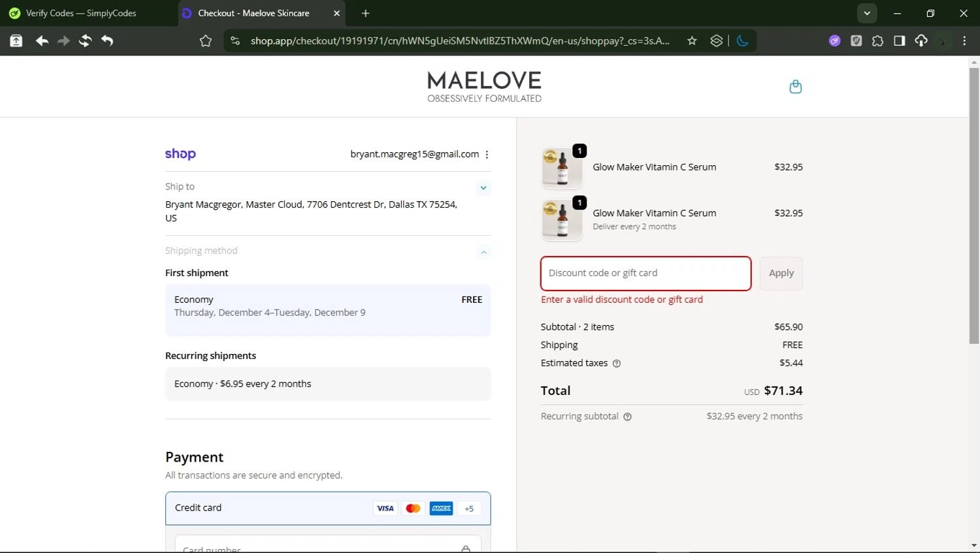Image resolution: width=980 pixels, height=553 pixels.
Task: Focus the Discount code or gift card field
Action: 645,274
